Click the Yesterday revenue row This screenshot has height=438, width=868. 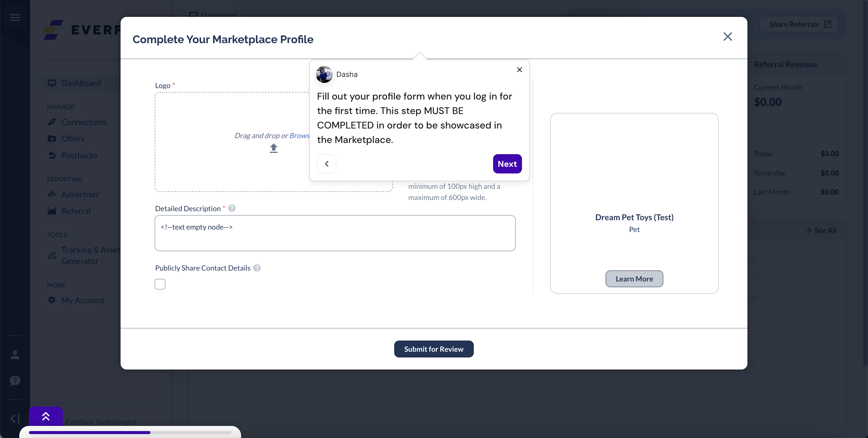pyautogui.click(x=796, y=173)
